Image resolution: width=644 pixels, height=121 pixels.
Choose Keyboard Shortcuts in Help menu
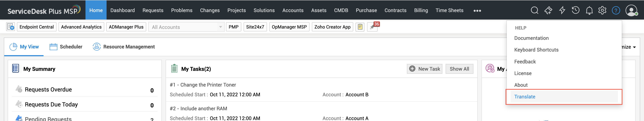coord(536,50)
